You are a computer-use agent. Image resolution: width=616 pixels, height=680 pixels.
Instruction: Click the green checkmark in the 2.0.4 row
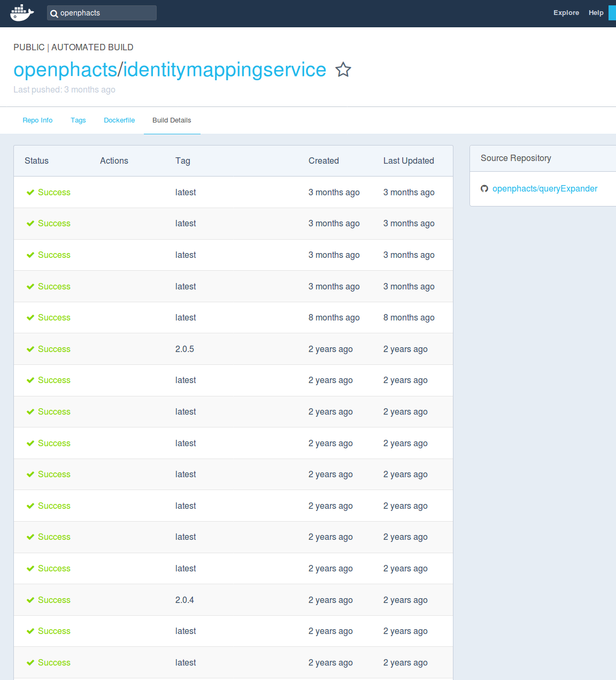click(30, 600)
